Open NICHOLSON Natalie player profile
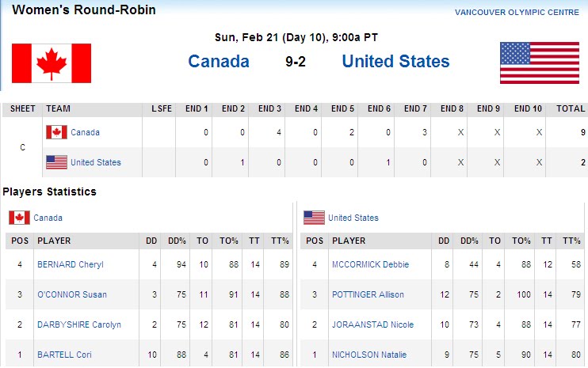 (x=368, y=355)
